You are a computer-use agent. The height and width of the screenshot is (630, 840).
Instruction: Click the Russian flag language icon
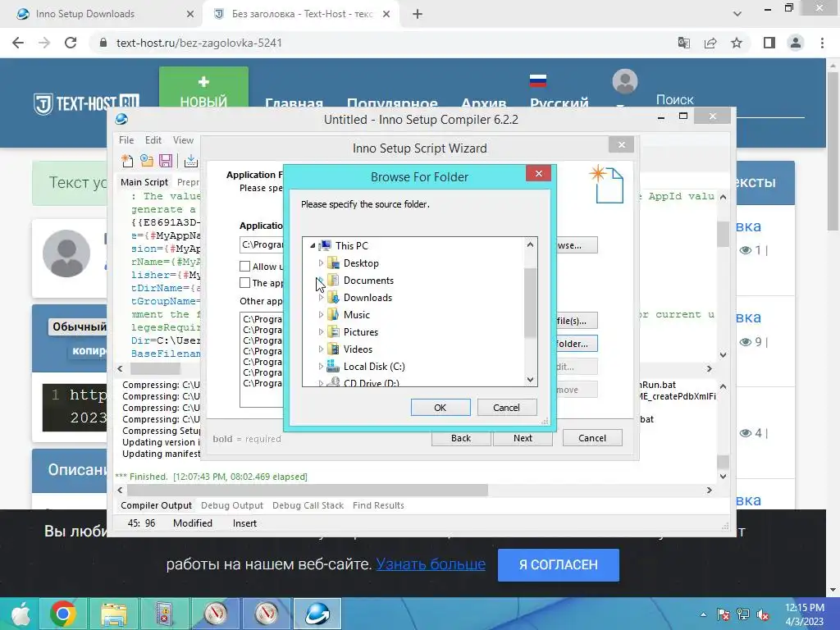coord(538,81)
